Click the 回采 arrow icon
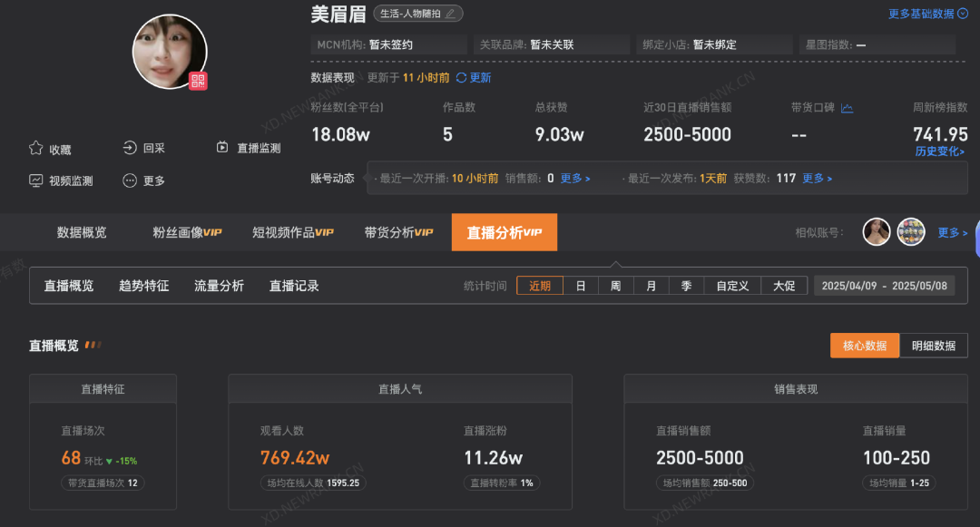This screenshot has width=980, height=527. tap(130, 147)
